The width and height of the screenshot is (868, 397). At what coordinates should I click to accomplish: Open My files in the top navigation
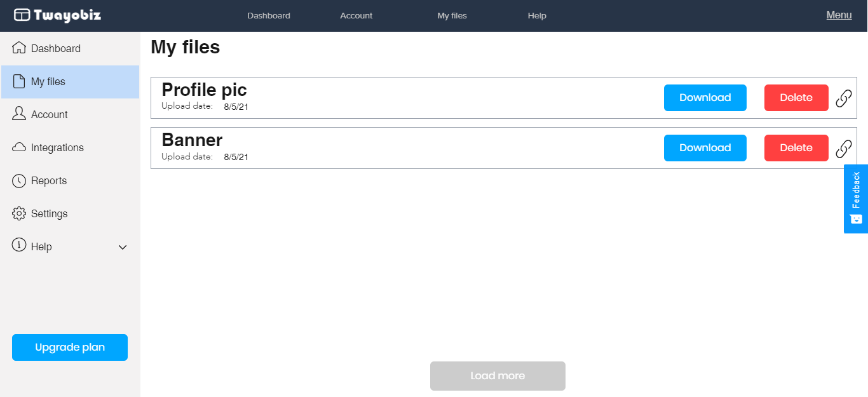click(452, 16)
